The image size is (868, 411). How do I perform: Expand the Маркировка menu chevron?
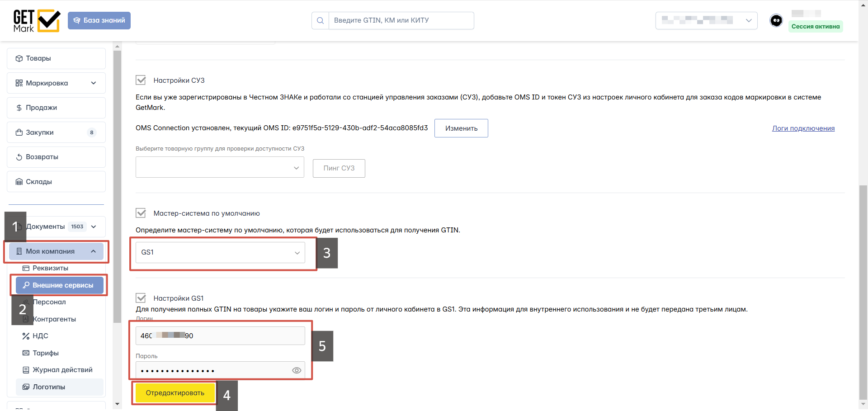(94, 83)
